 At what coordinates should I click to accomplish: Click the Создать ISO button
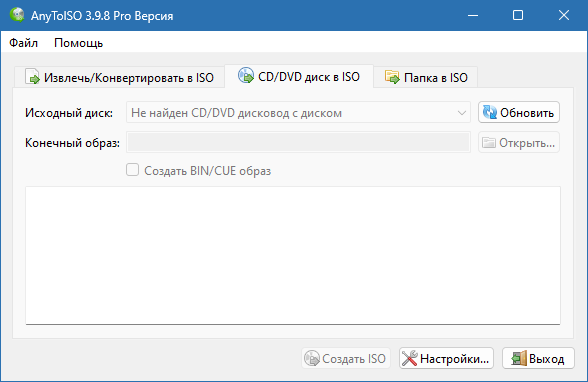(346, 358)
